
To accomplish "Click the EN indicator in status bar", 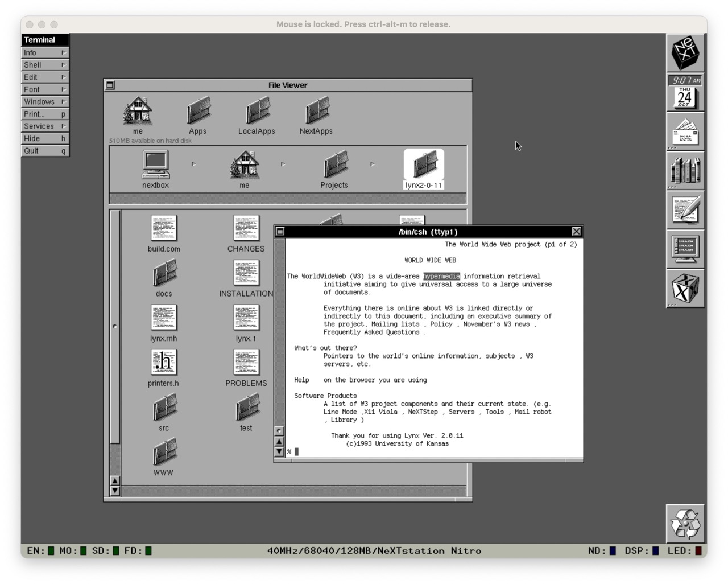I will coord(40,551).
